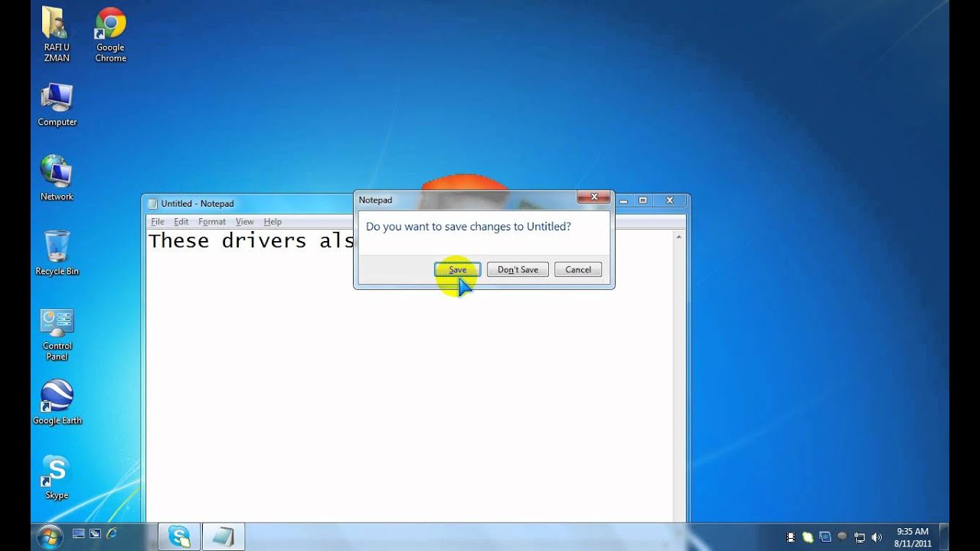Click the Save button in dialog
The image size is (980, 551).
(457, 269)
